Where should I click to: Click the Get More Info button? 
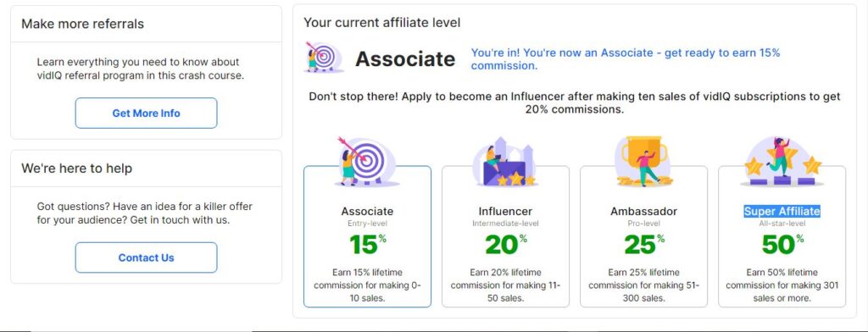146,113
